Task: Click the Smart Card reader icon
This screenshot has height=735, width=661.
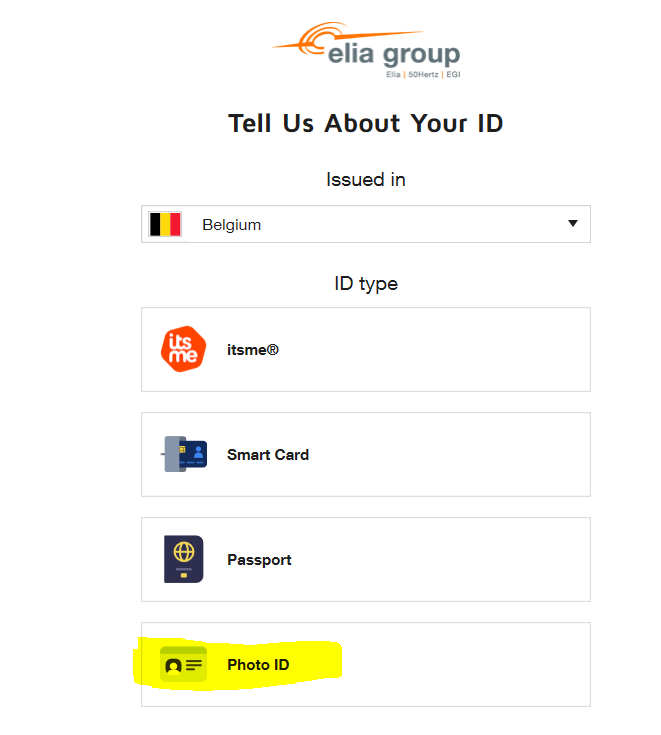Action: click(x=184, y=454)
